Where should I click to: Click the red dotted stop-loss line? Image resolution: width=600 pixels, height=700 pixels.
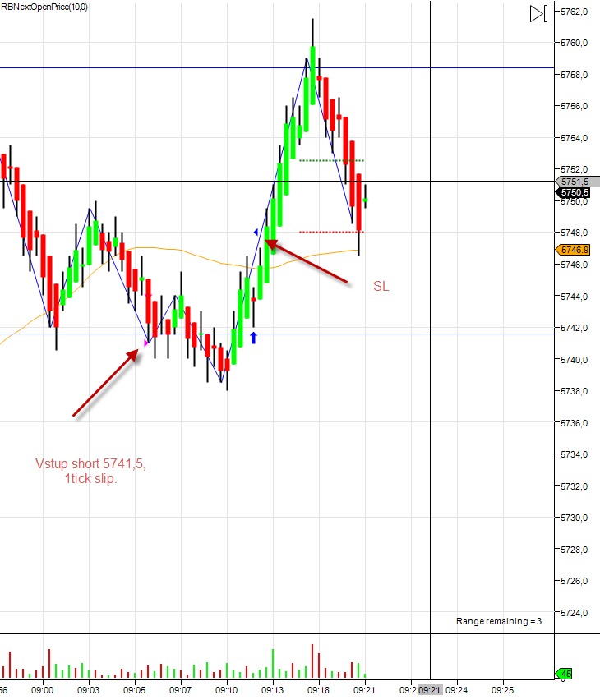(x=331, y=233)
